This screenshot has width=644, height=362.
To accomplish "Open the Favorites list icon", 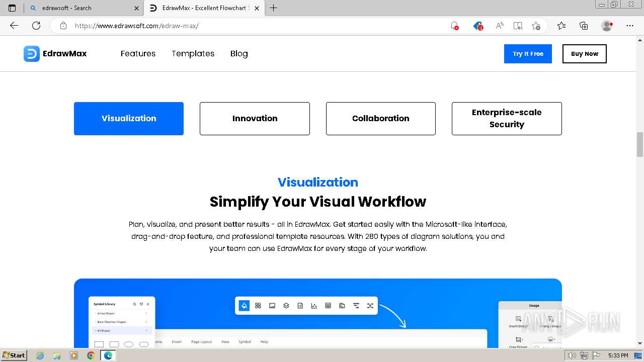I will 561,26.
